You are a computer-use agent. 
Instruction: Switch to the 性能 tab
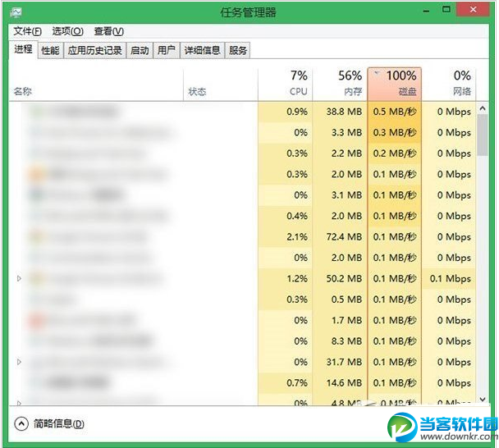point(50,50)
